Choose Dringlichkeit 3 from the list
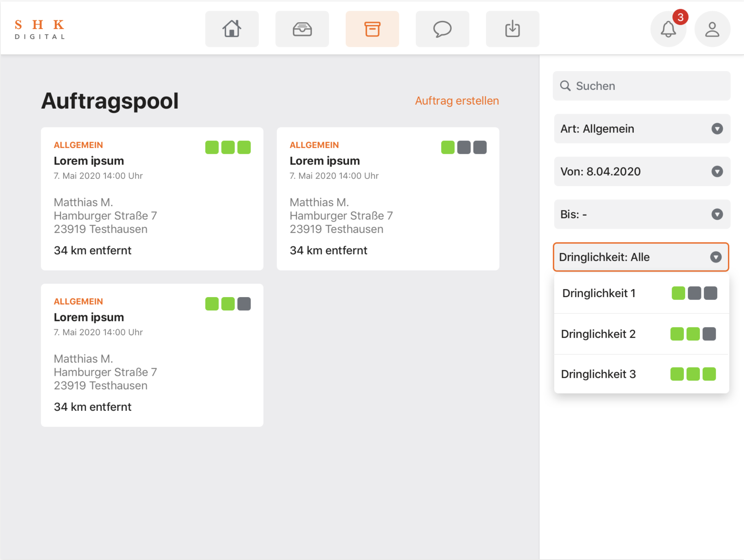The width and height of the screenshot is (744, 560). point(641,374)
